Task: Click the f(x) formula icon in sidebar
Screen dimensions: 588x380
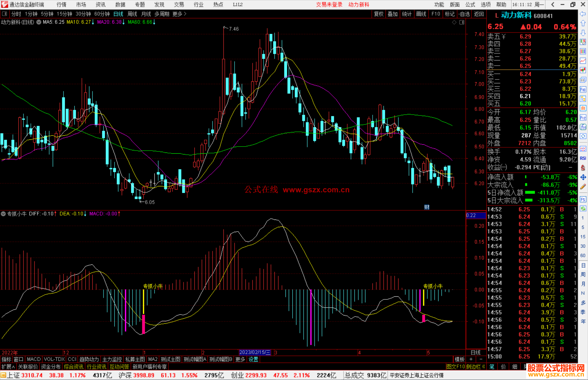Action: click(x=583, y=127)
